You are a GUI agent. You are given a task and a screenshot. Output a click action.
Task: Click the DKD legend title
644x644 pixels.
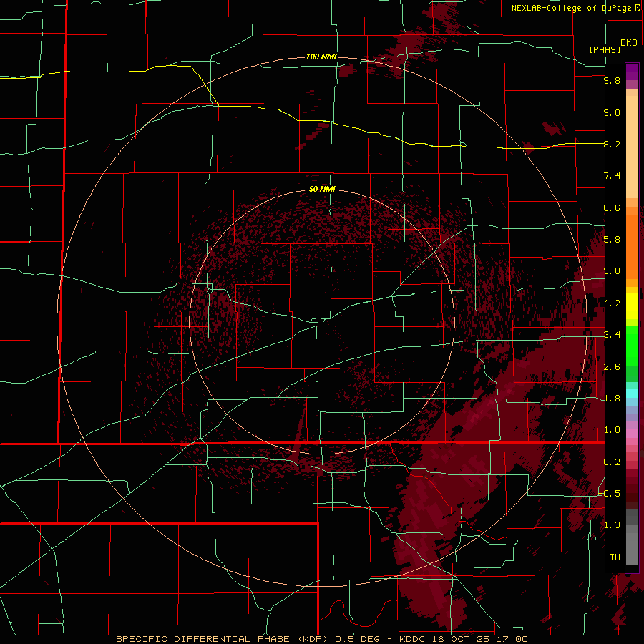pos(629,43)
